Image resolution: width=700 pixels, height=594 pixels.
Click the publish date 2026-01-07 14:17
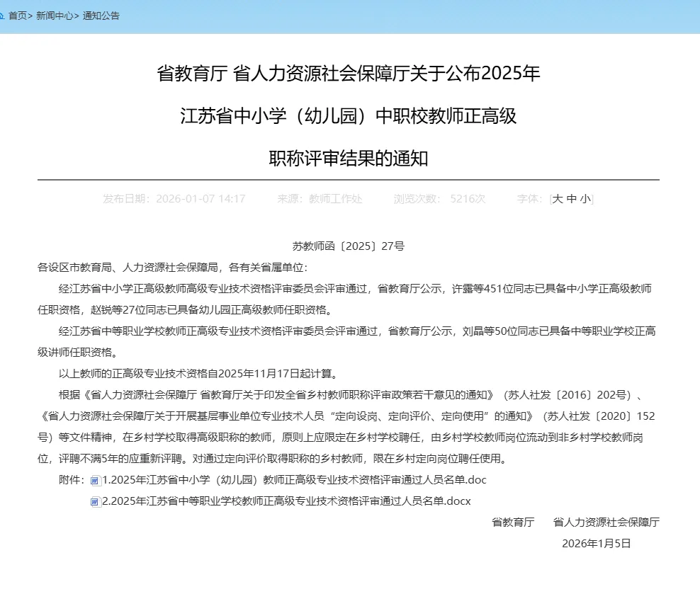(201, 199)
